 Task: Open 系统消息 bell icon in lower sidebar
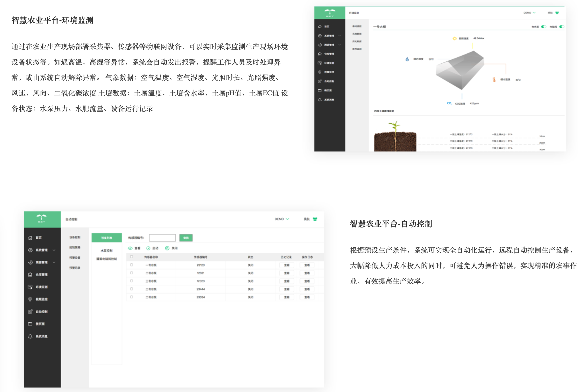coord(30,336)
